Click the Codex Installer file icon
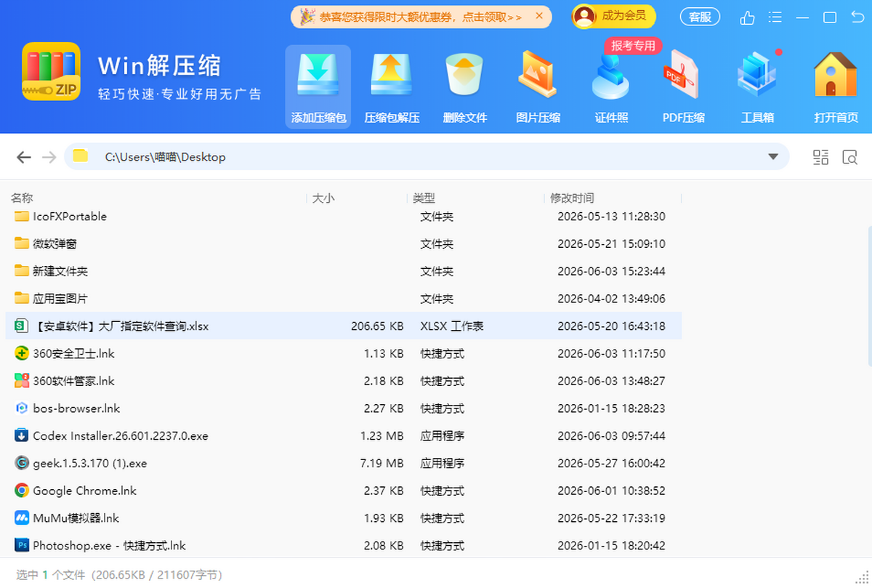 [x=22, y=436]
